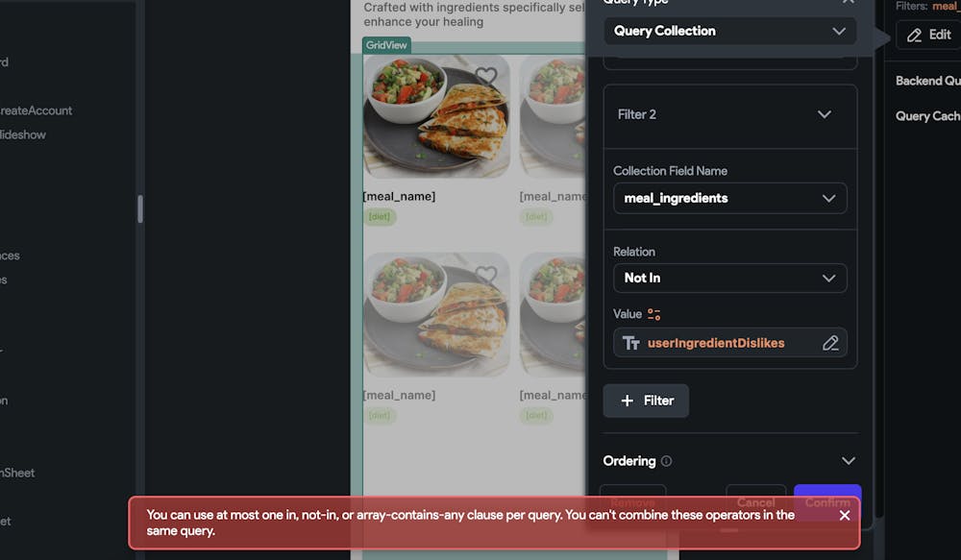Screen dimensions: 961x560
Task: Open the meal_ingredients field dropdown
Action: pyautogui.click(x=730, y=199)
